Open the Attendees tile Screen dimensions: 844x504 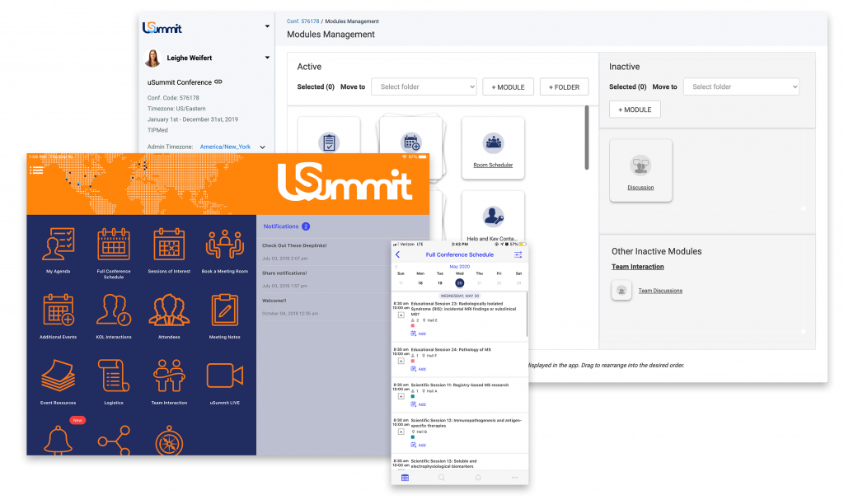(169, 315)
